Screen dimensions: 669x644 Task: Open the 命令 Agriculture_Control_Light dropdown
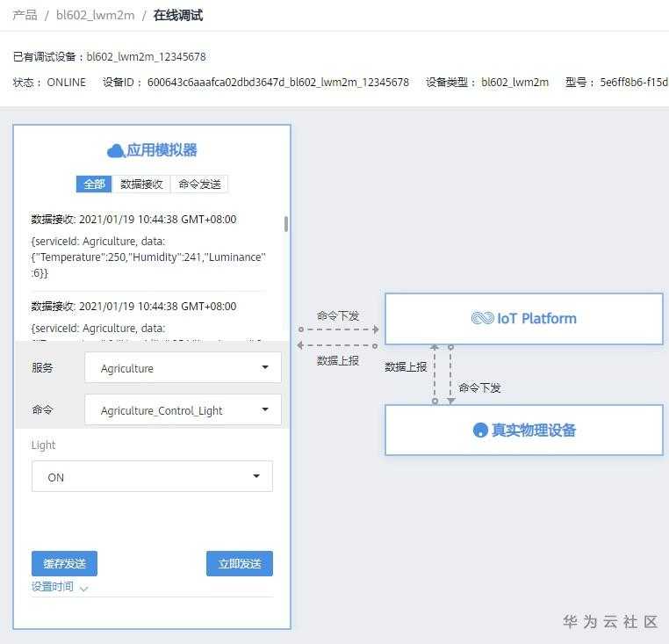183,409
